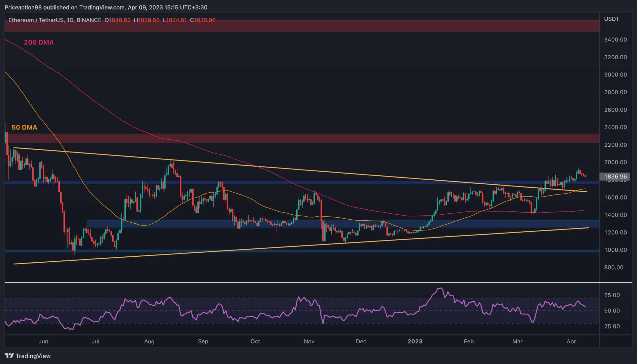Viewport: 637px width, 364px height.
Task: Click the 200 DMA label on the chart
Action: (39, 42)
